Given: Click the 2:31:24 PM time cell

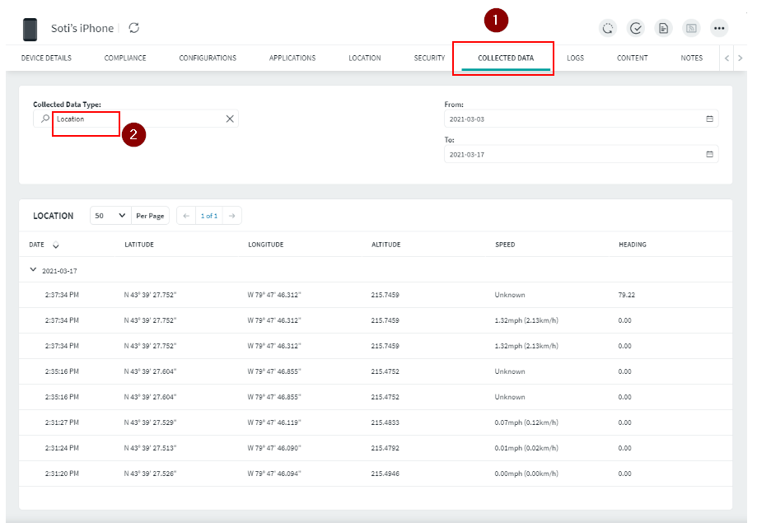Looking at the screenshot, I should pyautogui.click(x=62, y=448).
